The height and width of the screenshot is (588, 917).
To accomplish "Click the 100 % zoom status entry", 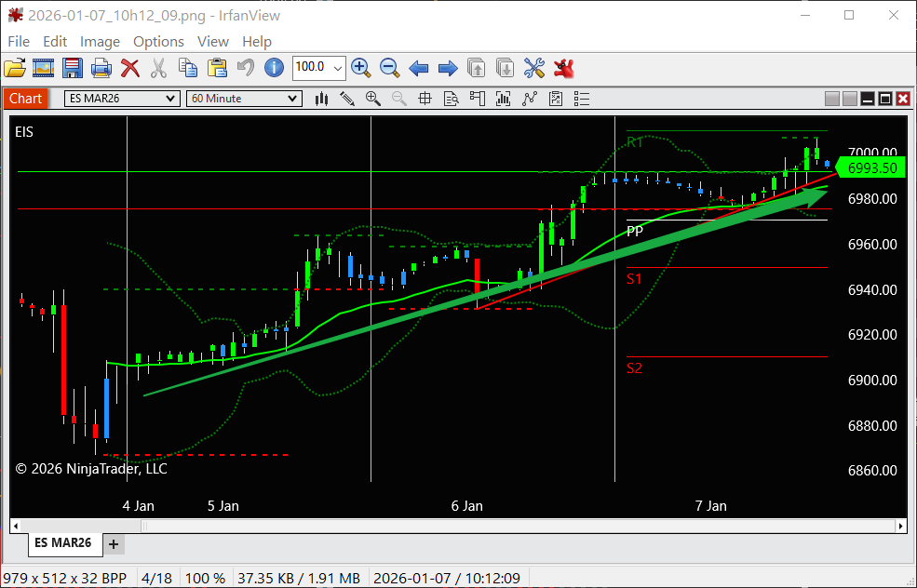I will 205,578.
